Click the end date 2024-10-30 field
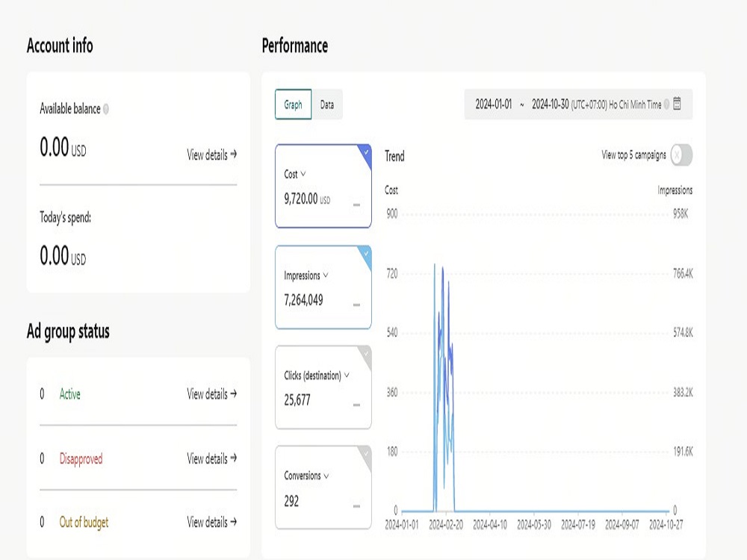The image size is (747, 560). [551, 104]
